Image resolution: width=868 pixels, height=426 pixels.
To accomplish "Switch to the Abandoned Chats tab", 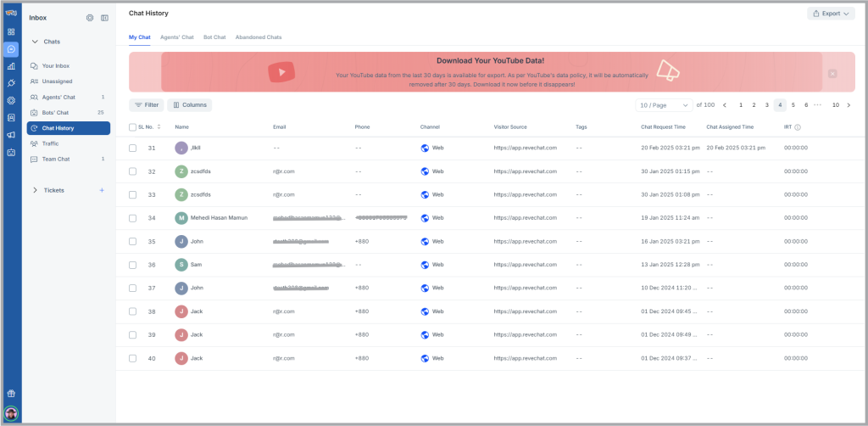I will pyautogui.click(x=259, y=37).
